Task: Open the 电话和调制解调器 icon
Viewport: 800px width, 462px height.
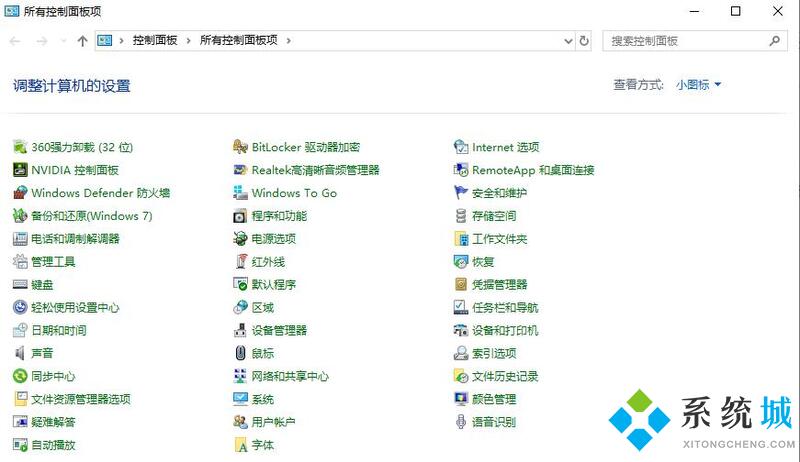Action: (x=20, y=239)
